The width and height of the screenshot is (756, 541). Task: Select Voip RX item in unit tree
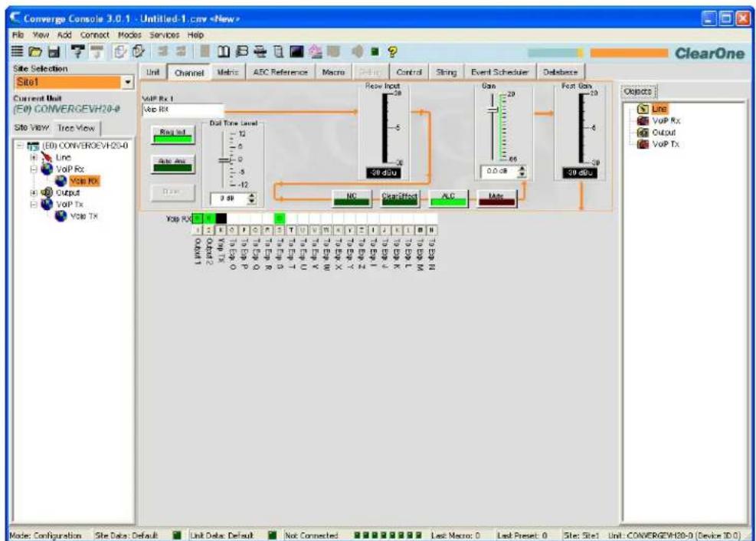[x=84, y=181]
